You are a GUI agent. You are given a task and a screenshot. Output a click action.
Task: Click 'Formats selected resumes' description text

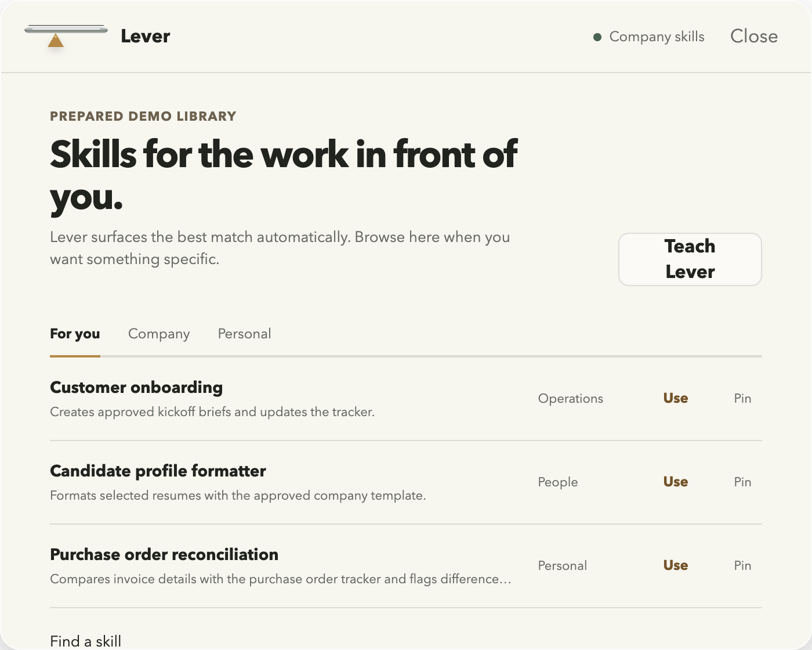(238, 496)
